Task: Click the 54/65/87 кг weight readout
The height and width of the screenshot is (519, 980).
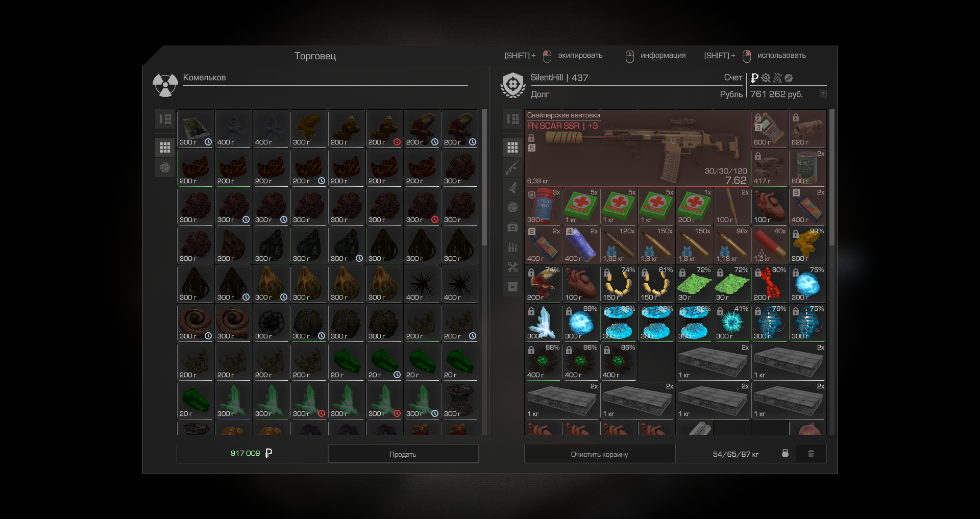Action: point(736,454)
